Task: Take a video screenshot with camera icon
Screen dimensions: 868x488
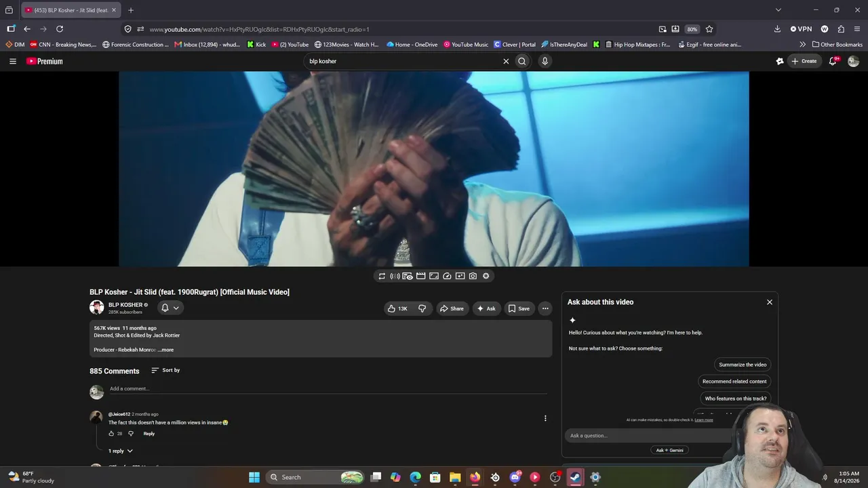Action: point(473,276)
